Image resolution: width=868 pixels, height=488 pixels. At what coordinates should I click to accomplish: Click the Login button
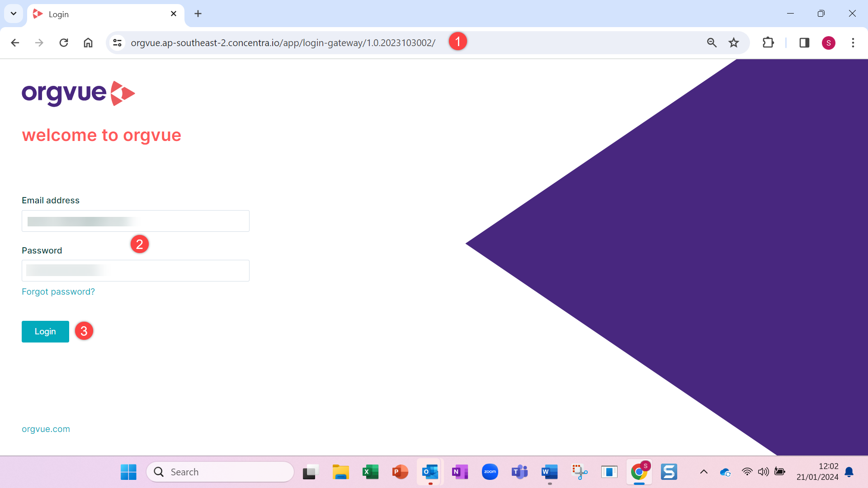click(x=45, y=332)
